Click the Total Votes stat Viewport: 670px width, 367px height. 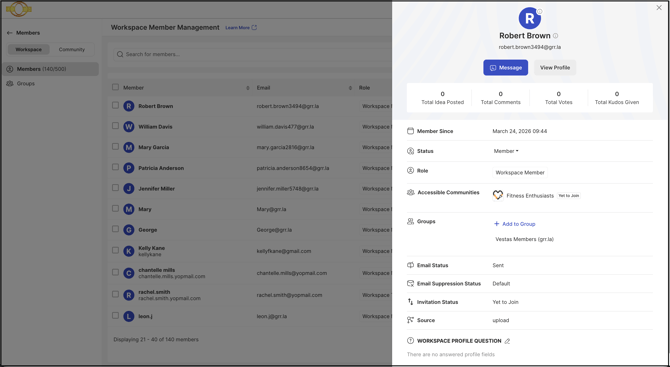point(558,98)
